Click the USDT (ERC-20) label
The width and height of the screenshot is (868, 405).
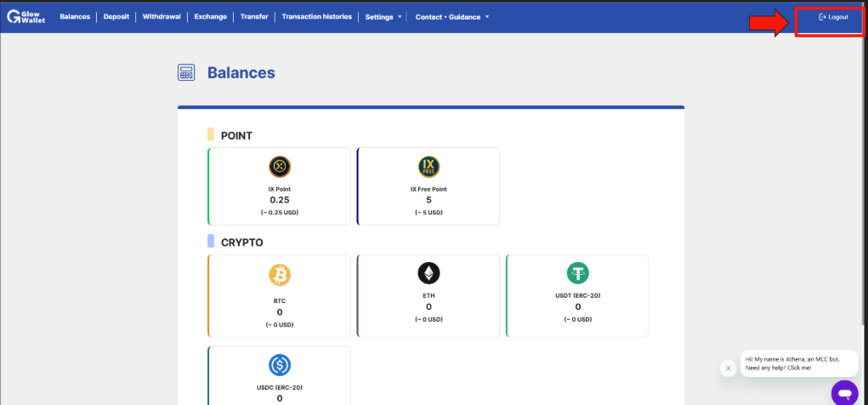pyautogui.click(x=578, y=296)
